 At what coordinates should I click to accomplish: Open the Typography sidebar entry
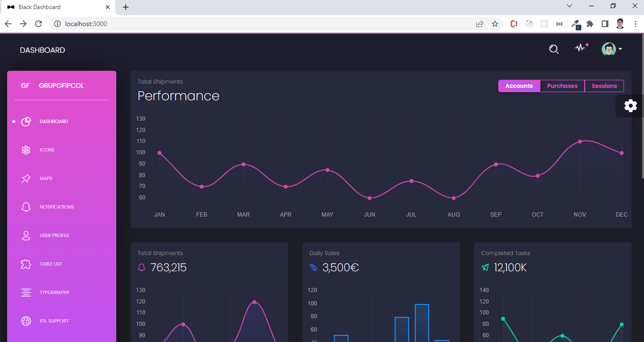point(55,292)
